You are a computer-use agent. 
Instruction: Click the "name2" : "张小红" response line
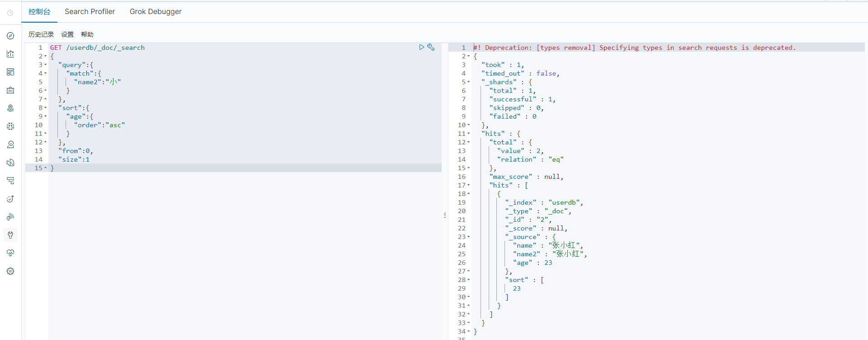(550, 254)
